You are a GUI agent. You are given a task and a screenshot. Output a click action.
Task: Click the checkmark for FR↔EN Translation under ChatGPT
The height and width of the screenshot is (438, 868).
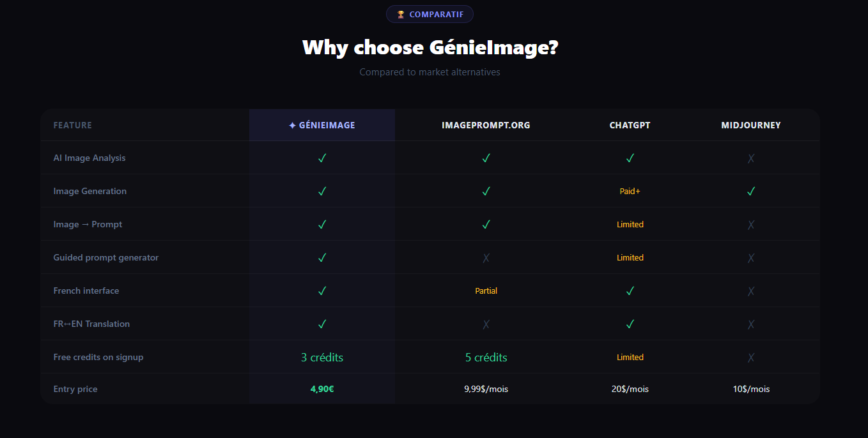click(630, 324)
